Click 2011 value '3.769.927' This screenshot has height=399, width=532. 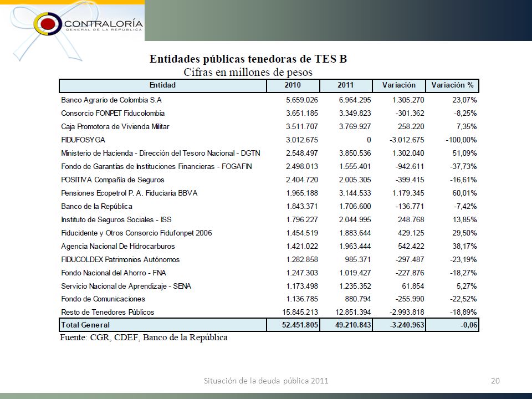(x=355, y=126)
